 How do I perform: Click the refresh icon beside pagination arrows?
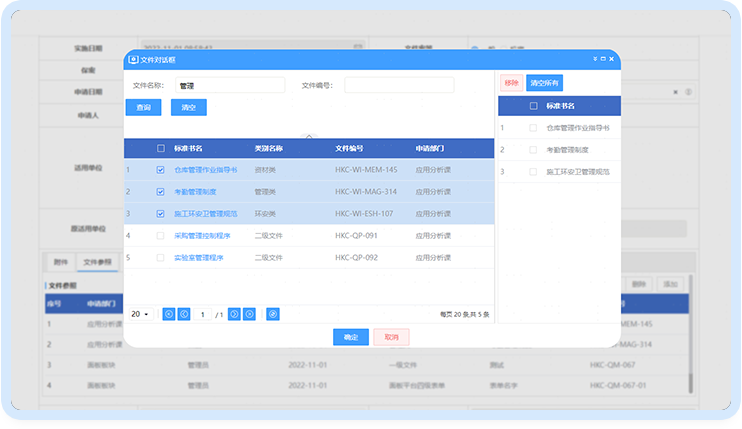273,314
